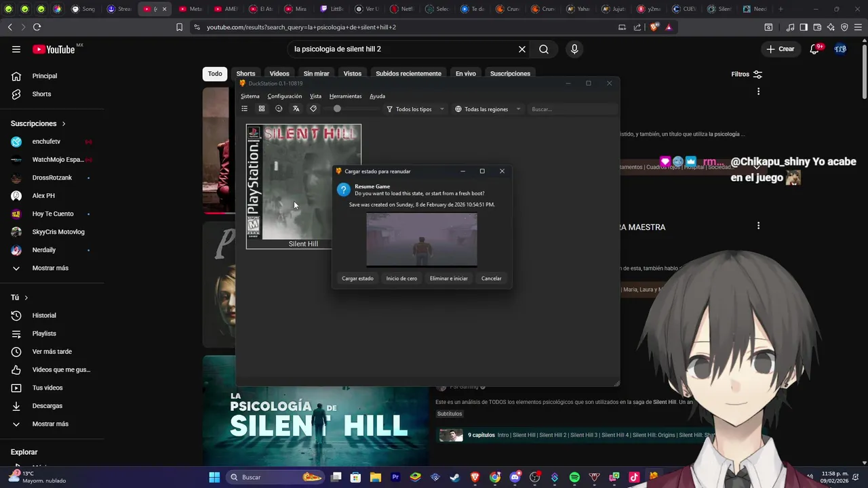Open the Sistema menu in DuckStation
Screen dimensions: 868x488
[250, 96]
